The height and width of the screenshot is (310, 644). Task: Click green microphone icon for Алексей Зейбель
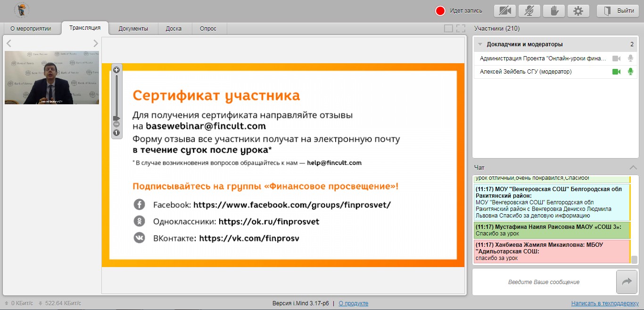pyautogui.click(x=630, y=72)
